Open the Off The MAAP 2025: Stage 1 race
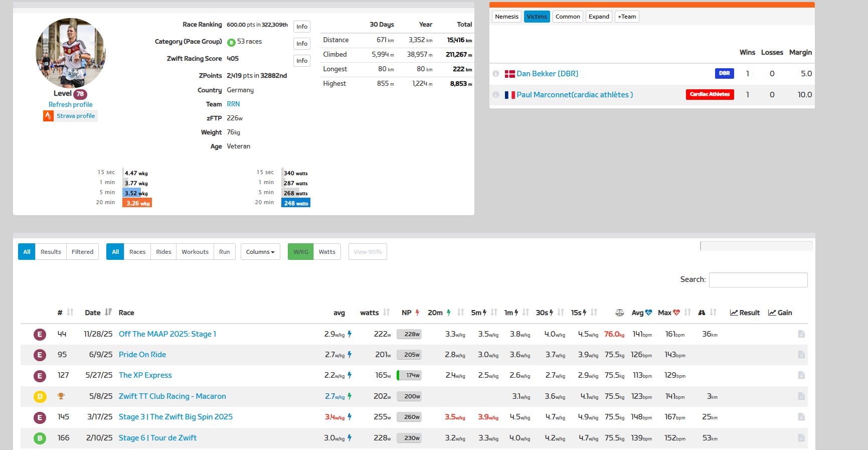Screen dimensions: 868x450 [167, 334]
